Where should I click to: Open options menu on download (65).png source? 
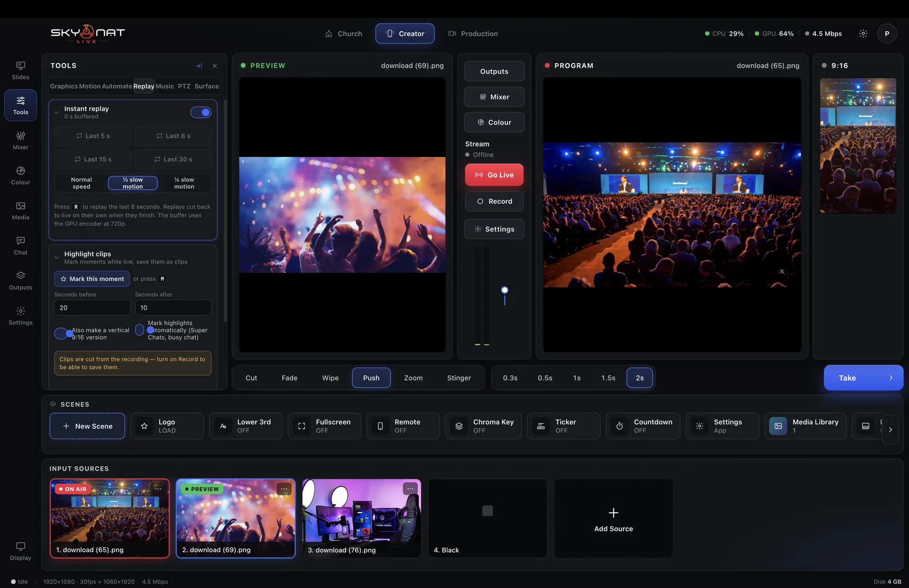coord(159,489)
